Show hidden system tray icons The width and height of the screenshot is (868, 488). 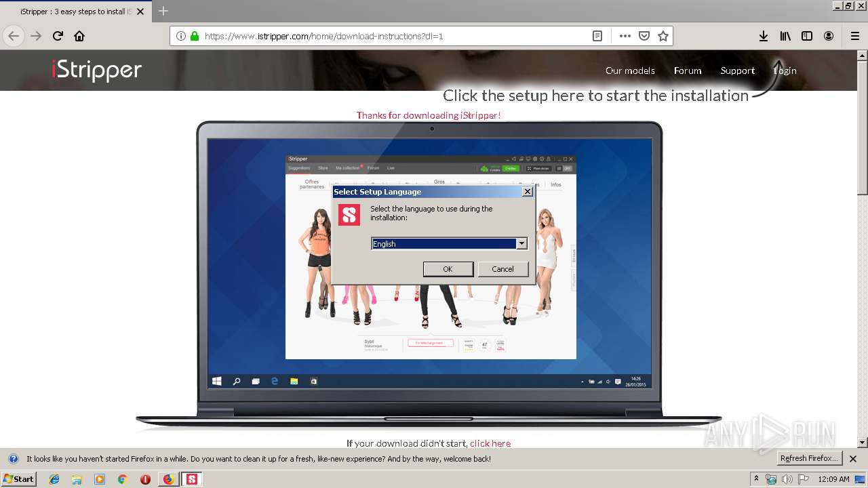click(x=757, y=479)
